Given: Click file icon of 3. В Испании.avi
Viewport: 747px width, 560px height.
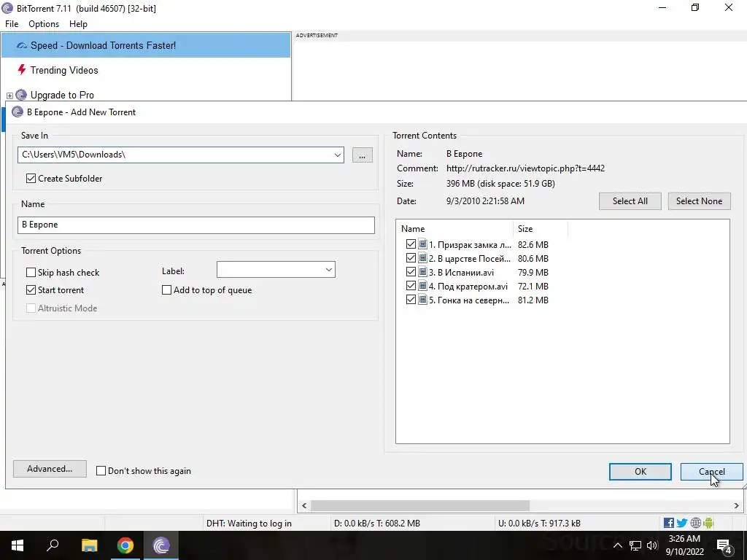Looking at the screenshot, I should pyautogui.click(x=422, y=272).
